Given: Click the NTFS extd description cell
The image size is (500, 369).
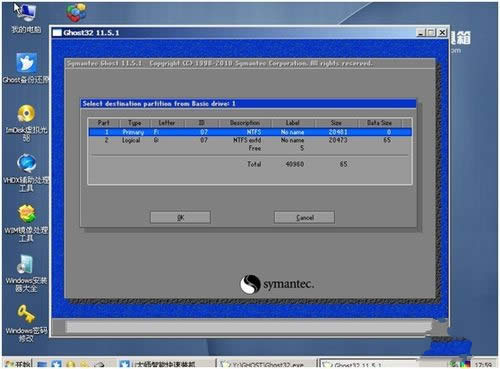Looking at the screenshot, I should click(247, 140).
